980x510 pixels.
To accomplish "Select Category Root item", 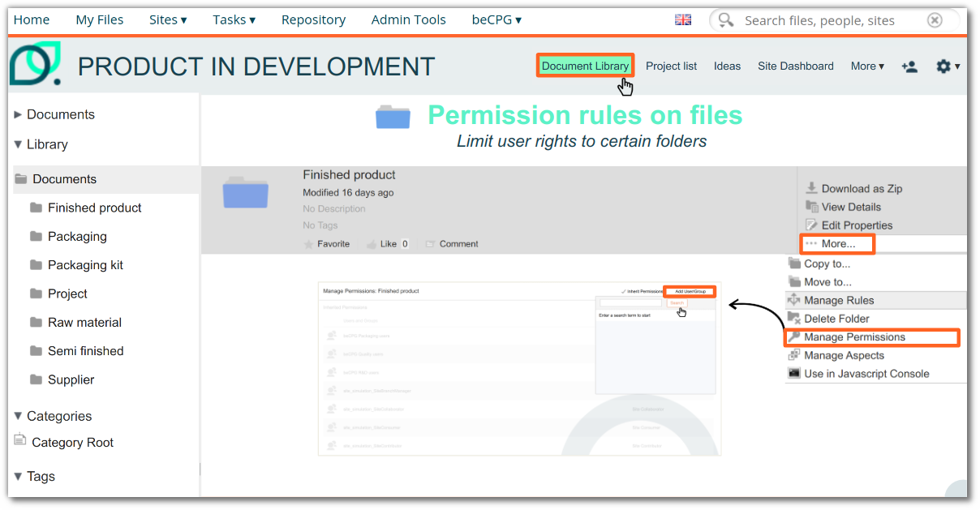I will point(72,443).
